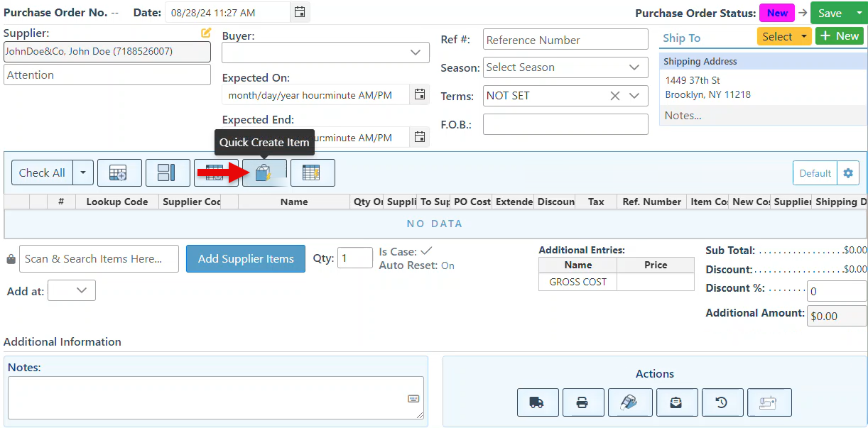Viewport: 868px width, 428px height.
Task: Click the history clock icon under Actions
Action: click(722, 402)
